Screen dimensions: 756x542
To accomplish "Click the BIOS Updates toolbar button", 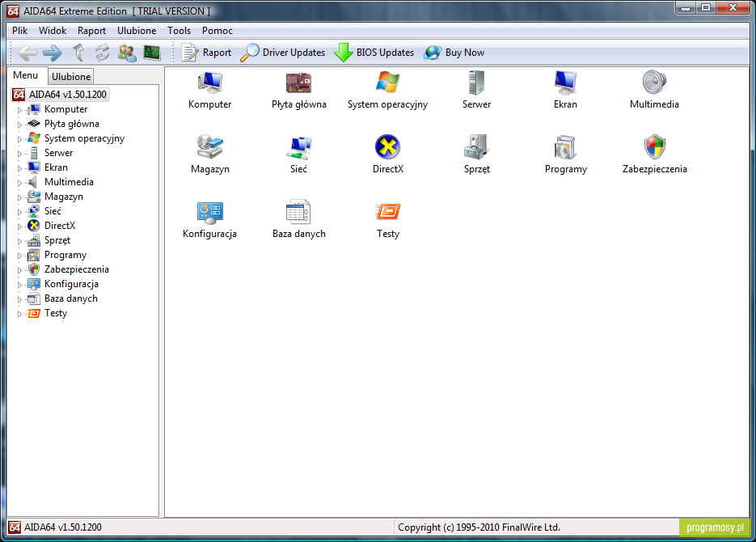I will tap(374, 53).
